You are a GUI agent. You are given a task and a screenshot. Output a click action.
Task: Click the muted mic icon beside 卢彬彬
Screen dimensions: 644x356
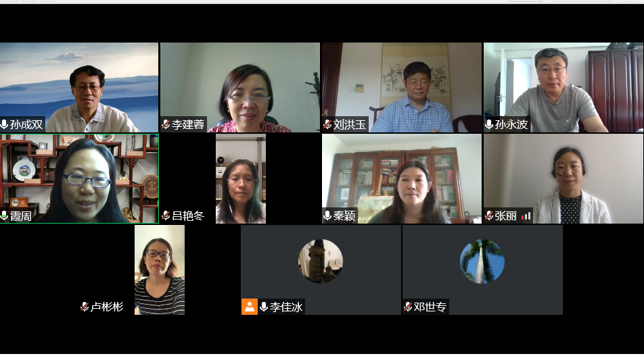85,307
